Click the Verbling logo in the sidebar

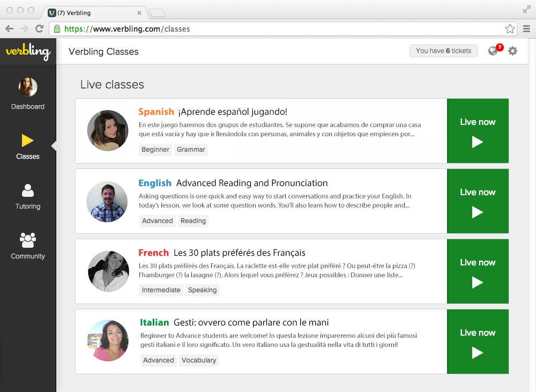tap(28, 51)
